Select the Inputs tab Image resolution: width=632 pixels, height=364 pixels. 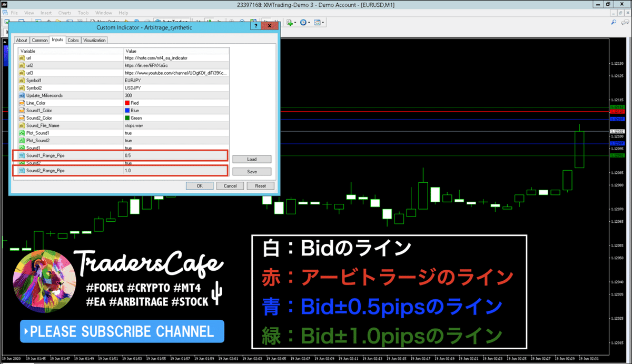(57, 40)
